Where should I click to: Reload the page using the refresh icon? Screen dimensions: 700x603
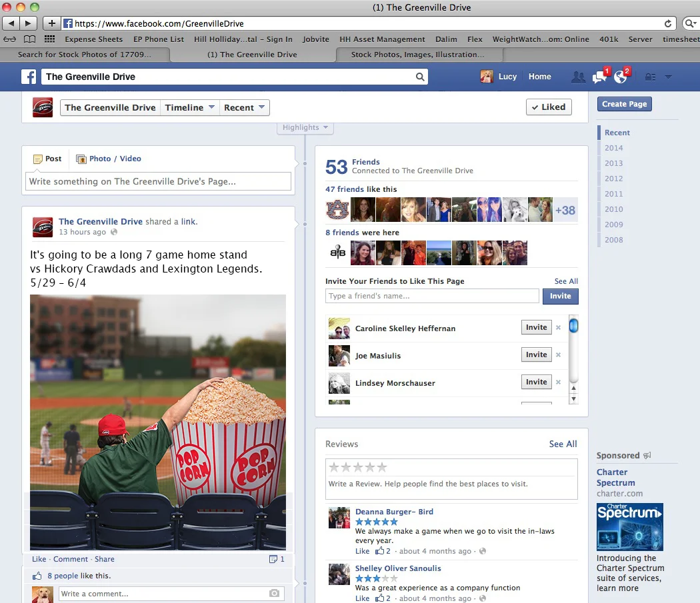[x=668, y=24]
